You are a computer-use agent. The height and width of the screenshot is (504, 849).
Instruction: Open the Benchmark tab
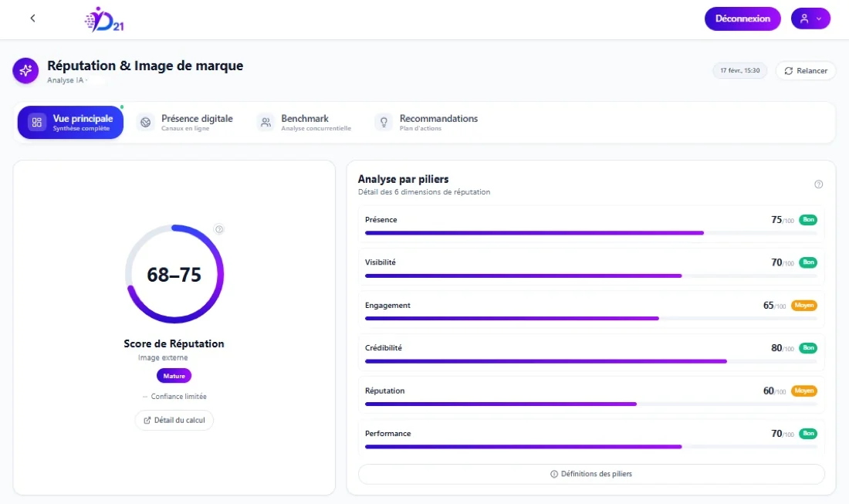coord(304,123)
